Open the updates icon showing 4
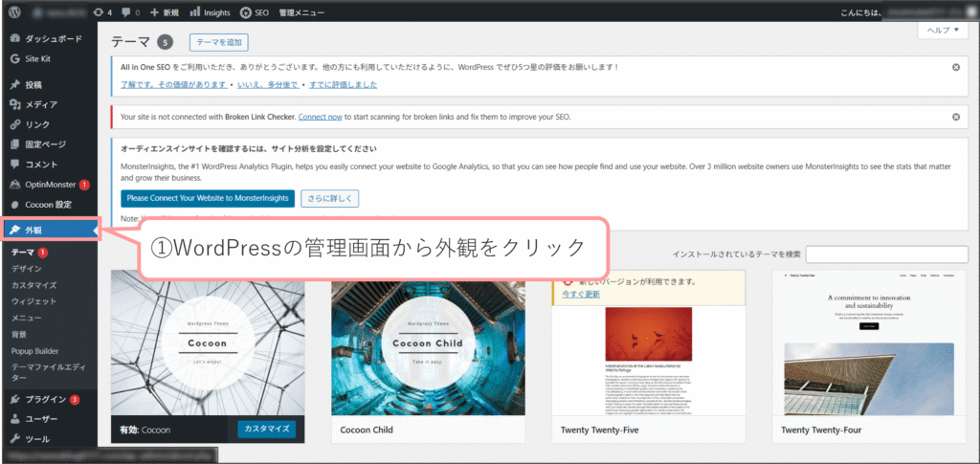 (103, 12)
